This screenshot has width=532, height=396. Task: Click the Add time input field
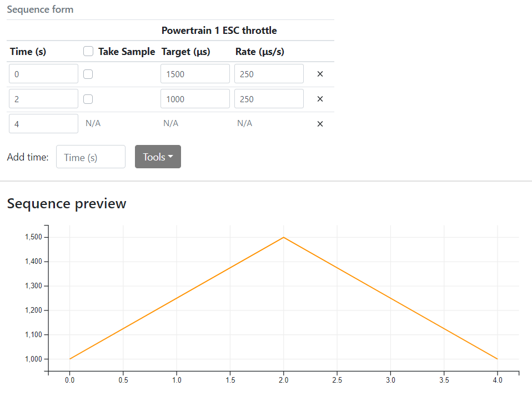pos(91,157)
